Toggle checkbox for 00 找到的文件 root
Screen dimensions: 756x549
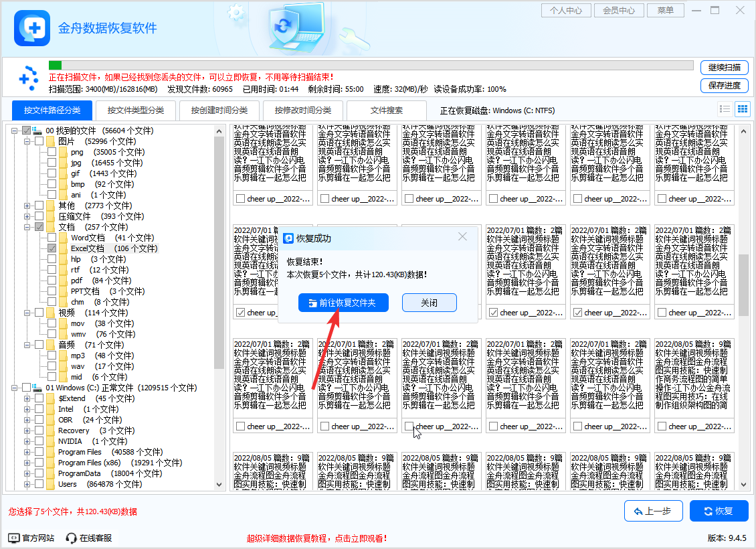[x=27, y=131]
